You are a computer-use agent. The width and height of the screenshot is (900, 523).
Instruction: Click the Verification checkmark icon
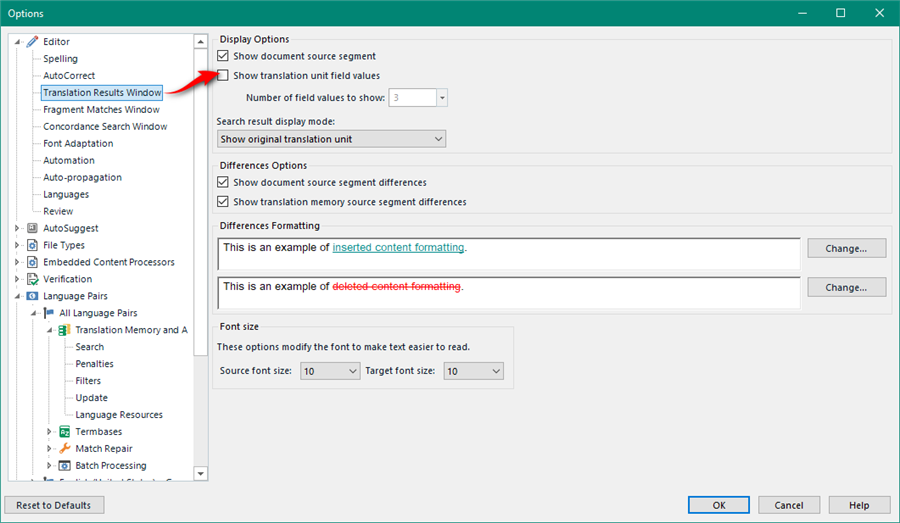pos(32,279)
